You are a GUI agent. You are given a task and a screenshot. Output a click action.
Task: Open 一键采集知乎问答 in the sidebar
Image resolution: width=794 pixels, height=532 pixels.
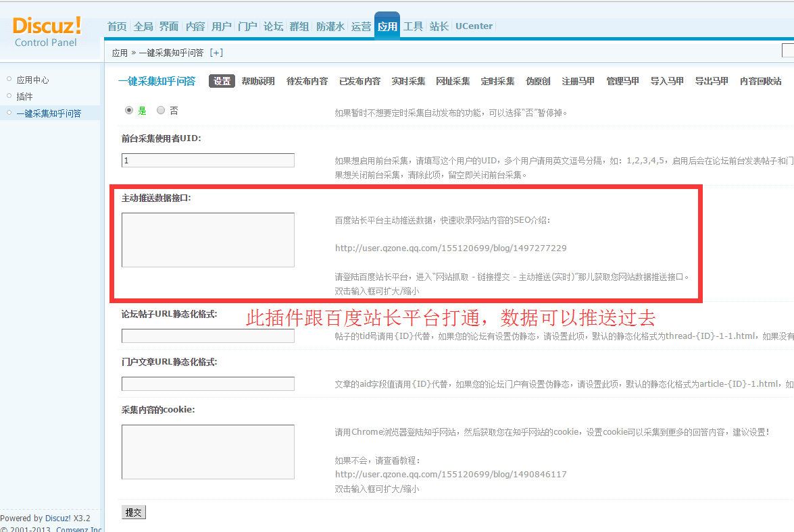pos(49,113)
